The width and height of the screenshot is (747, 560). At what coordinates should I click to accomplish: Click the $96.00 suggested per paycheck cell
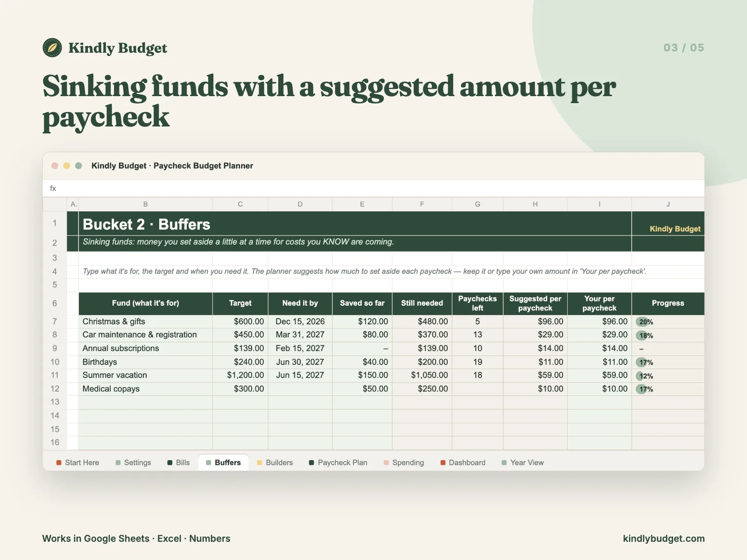(x=535, y=322)
